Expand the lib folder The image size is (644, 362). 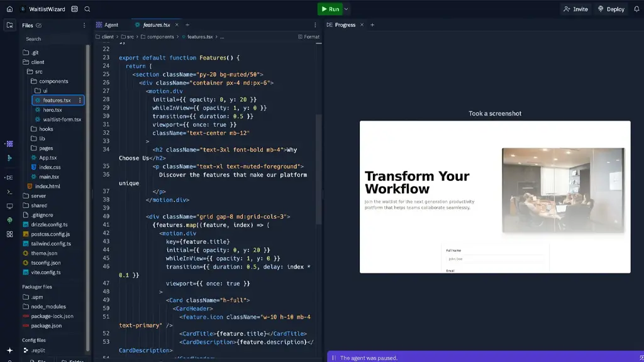point(38,138)
